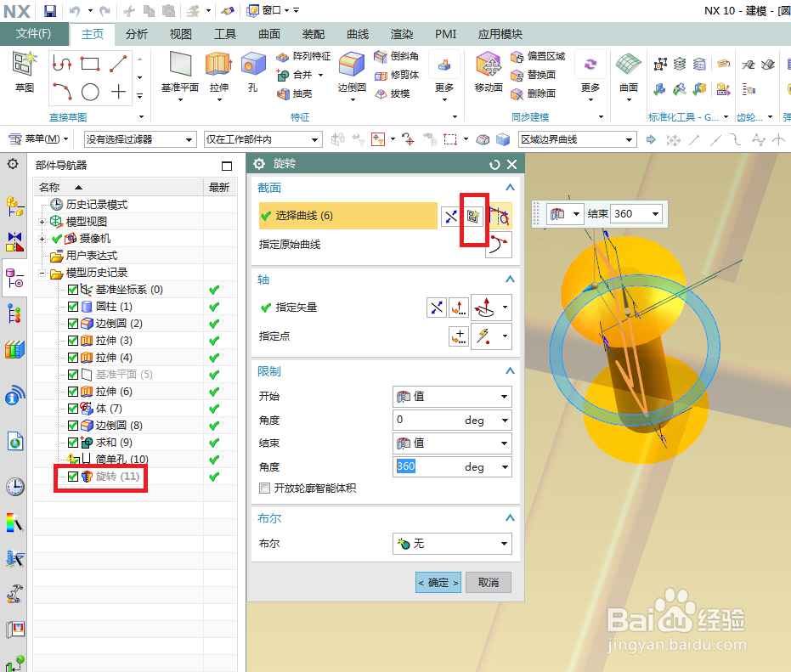Switch to the 应用模块 ribbon tab
The height and width of the screenshot is (672, 791).
(500, 34)
